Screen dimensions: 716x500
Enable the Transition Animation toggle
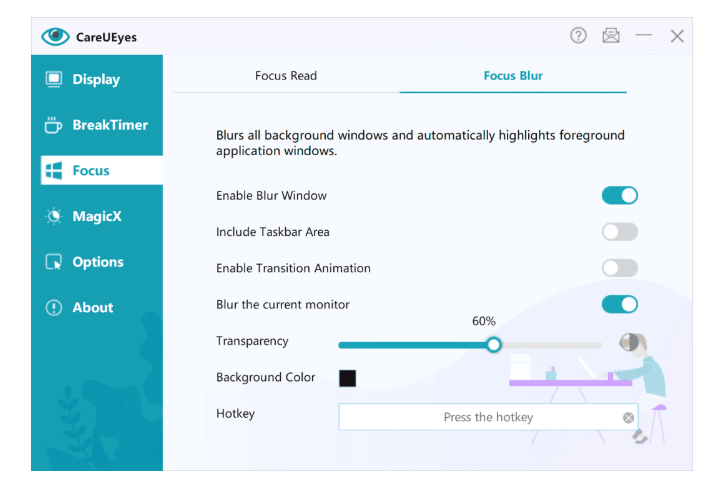pos(619,268)
